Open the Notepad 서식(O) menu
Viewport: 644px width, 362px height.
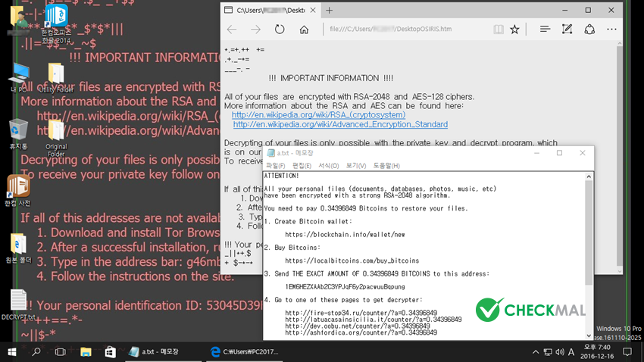[x=328, y=166]
